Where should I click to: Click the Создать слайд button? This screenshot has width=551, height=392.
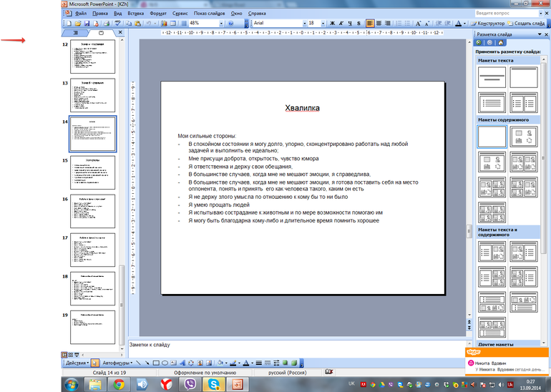click(x=526, y=23)
